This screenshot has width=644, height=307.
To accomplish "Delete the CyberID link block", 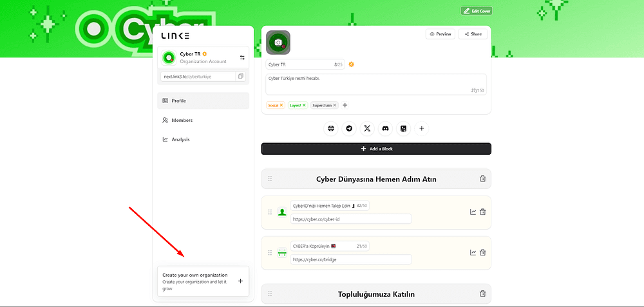I will (x=482, y=212).
